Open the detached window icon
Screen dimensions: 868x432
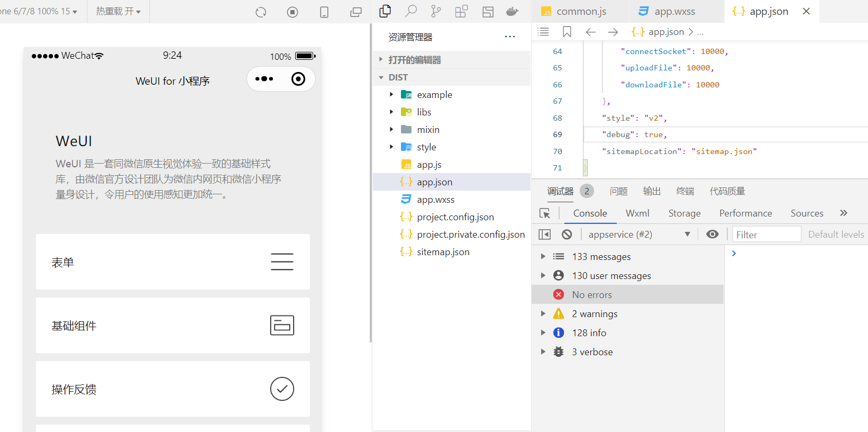pyautogui.click(x=356, y=12)
